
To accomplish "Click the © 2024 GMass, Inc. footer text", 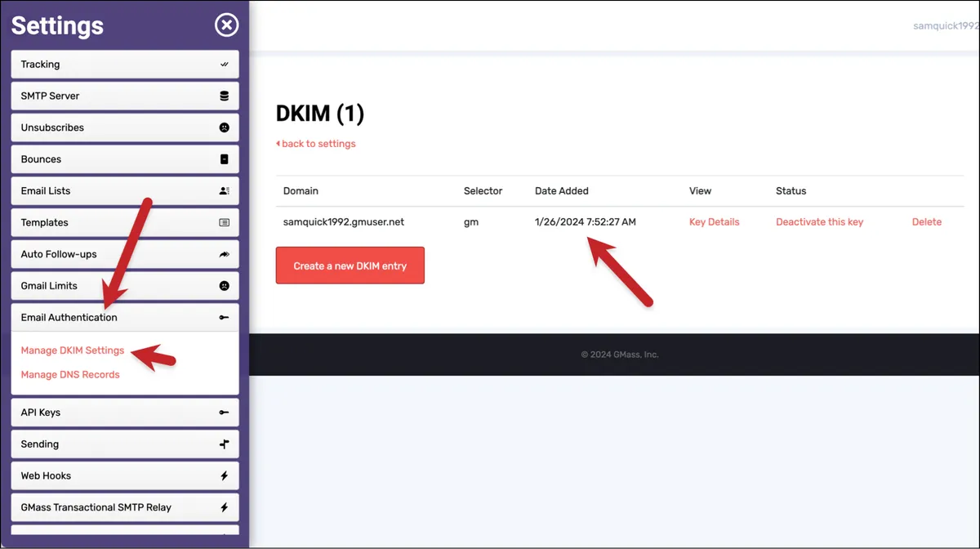I will (620, 355).
